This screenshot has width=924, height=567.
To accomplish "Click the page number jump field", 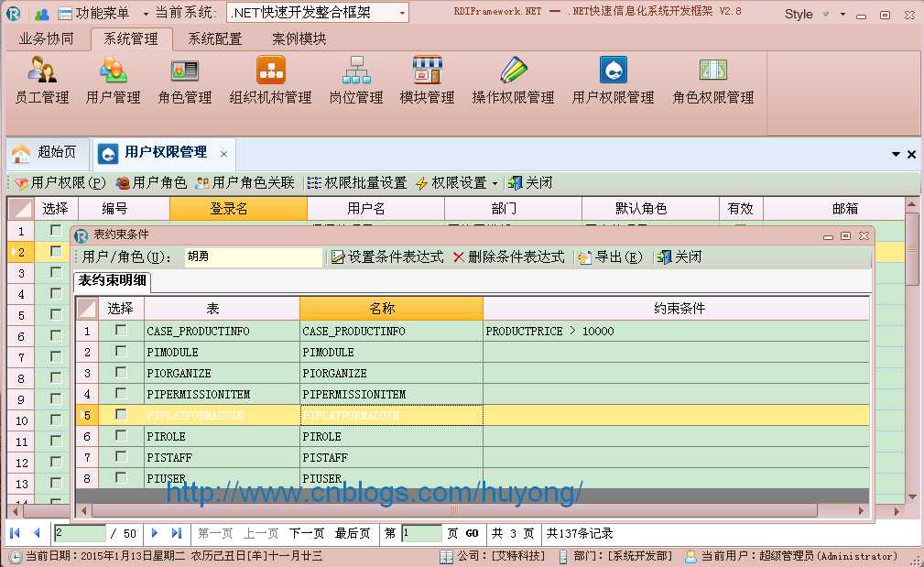I will [x=421, y=533].
